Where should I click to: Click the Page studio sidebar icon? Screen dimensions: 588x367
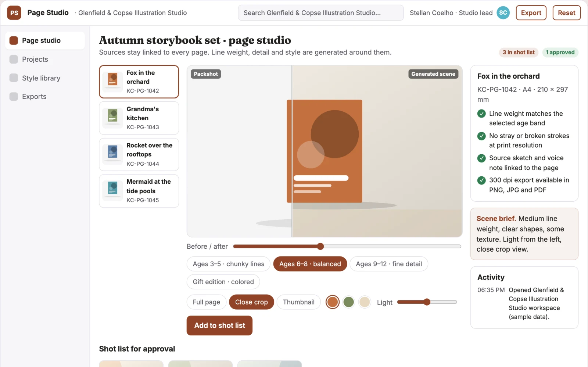pos(14,40)
